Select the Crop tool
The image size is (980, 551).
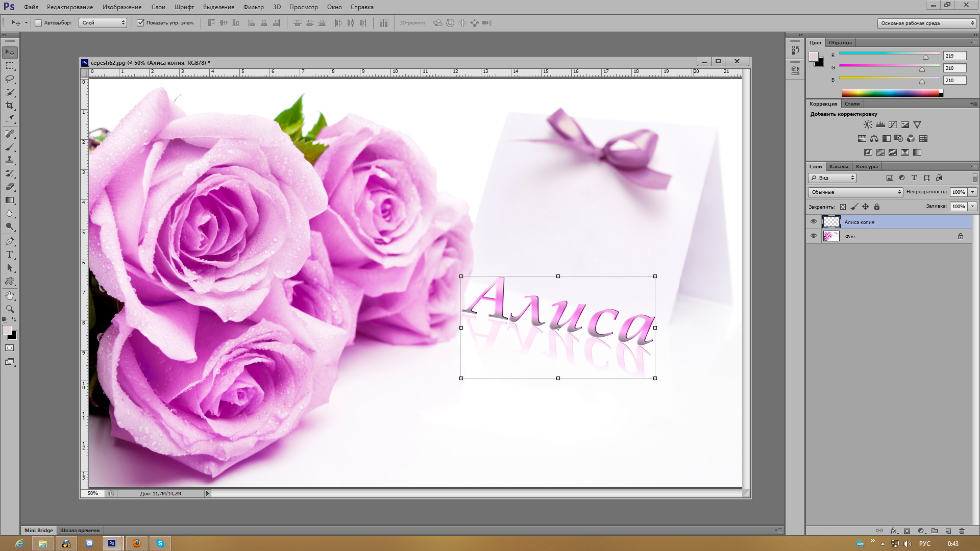click(x=10, y=106)
